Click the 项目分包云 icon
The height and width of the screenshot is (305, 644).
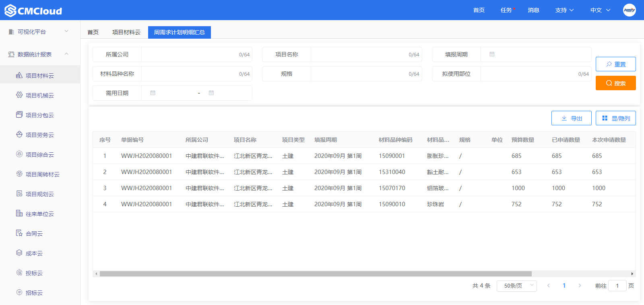click(19, 115)
